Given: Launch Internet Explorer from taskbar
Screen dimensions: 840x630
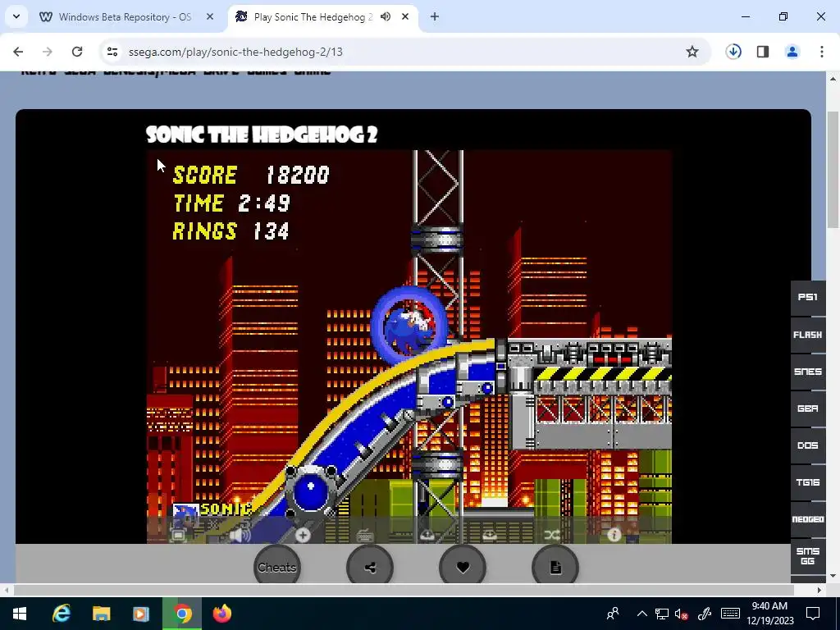Looking at the screenshot, I should click(61, 614).
